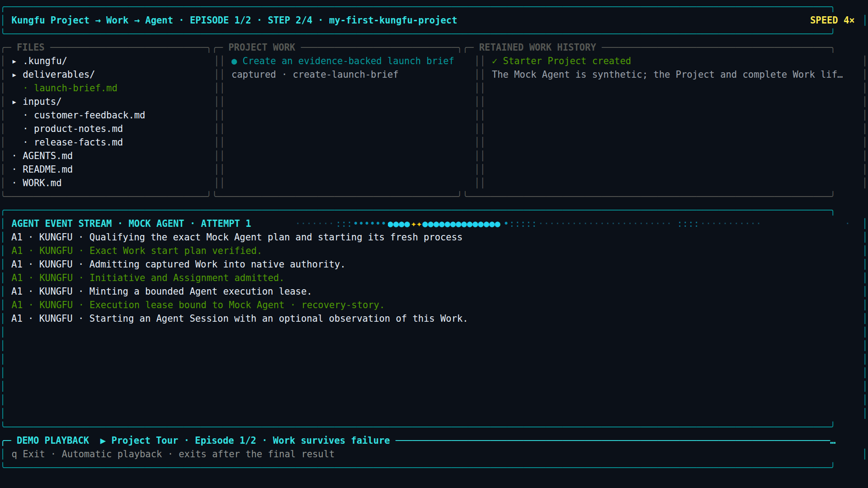The image size is (868, 488).
Task: Click 'captured · create-launch-brief' status line
Action: point(315,75)
